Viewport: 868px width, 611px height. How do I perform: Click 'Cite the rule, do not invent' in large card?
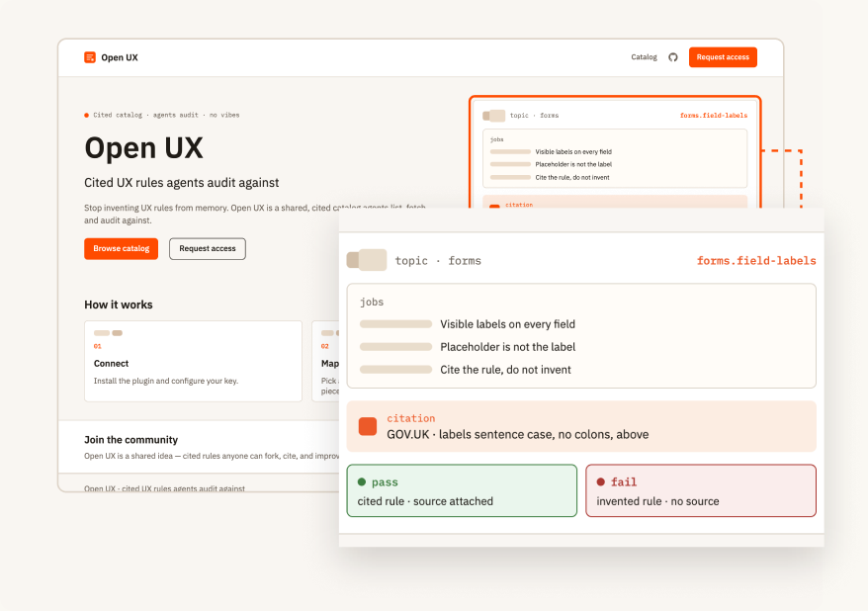tap(505, 370)
